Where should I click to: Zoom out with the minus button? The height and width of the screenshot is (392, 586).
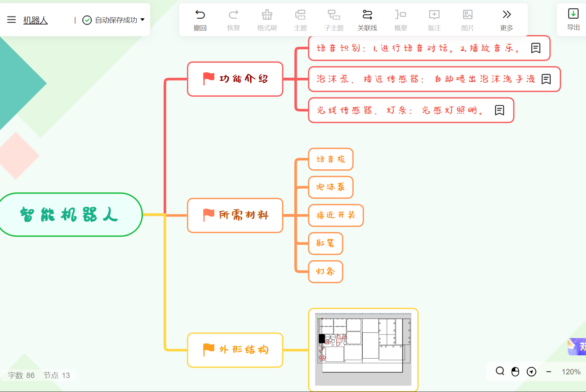click(x=549, y=372)
